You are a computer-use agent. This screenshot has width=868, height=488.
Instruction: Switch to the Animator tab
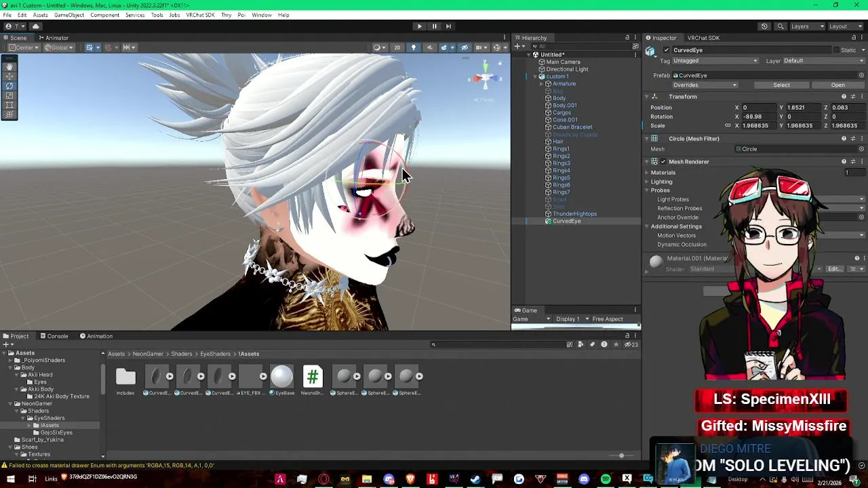coord(53,38)
